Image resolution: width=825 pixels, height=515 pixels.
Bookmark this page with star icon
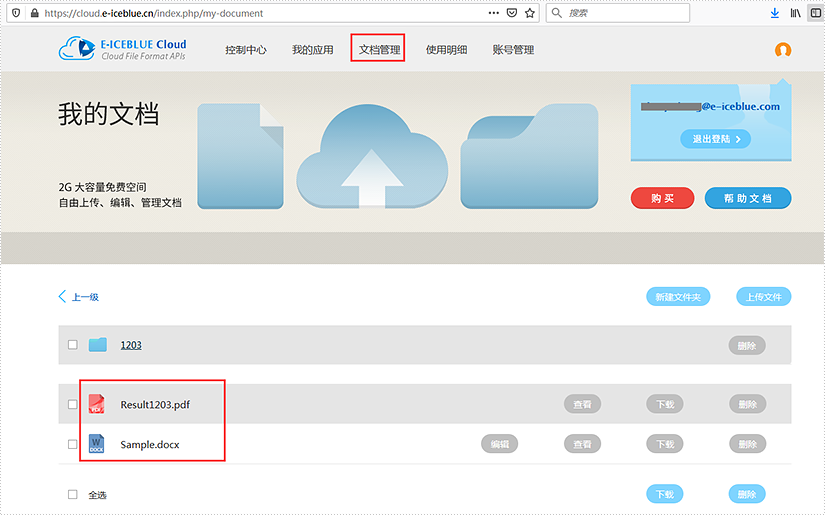point(530,13)
